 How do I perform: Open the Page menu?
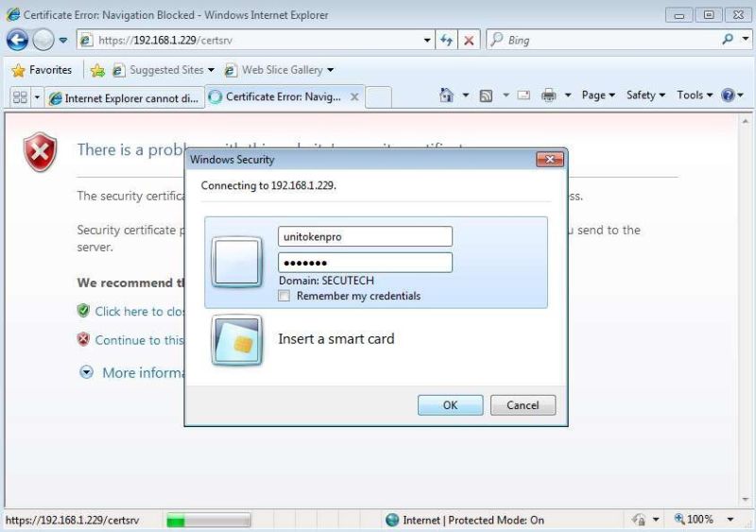coord(598,95)
